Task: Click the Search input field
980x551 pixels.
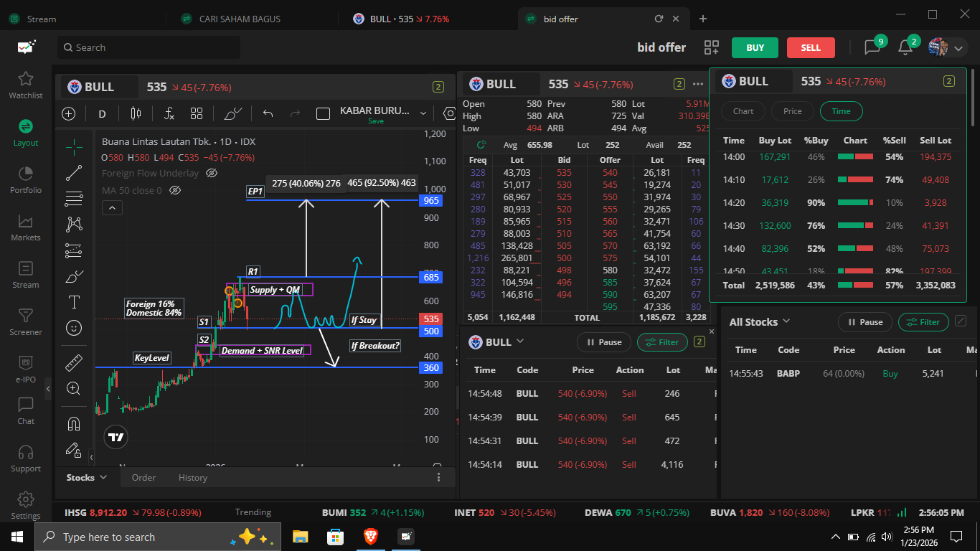Action: (x=149, y=48)
